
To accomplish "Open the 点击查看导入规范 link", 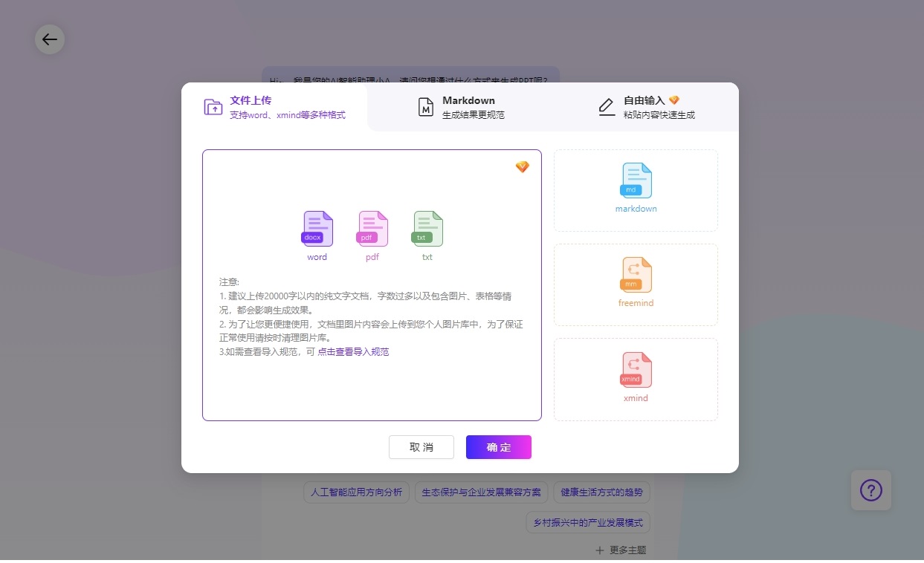I will coord(353,352).
